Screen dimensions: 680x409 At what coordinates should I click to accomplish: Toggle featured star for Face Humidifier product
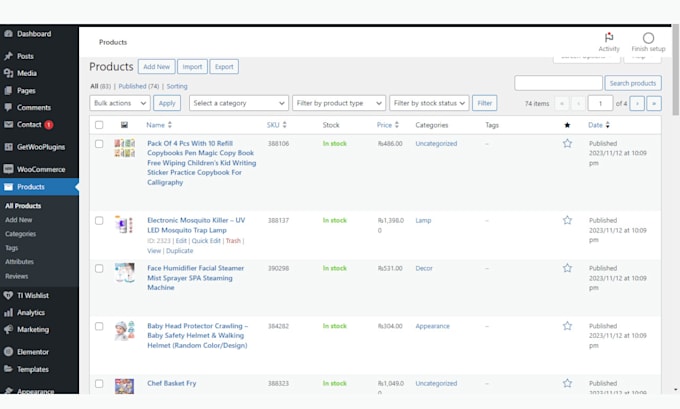coord(567,268)
